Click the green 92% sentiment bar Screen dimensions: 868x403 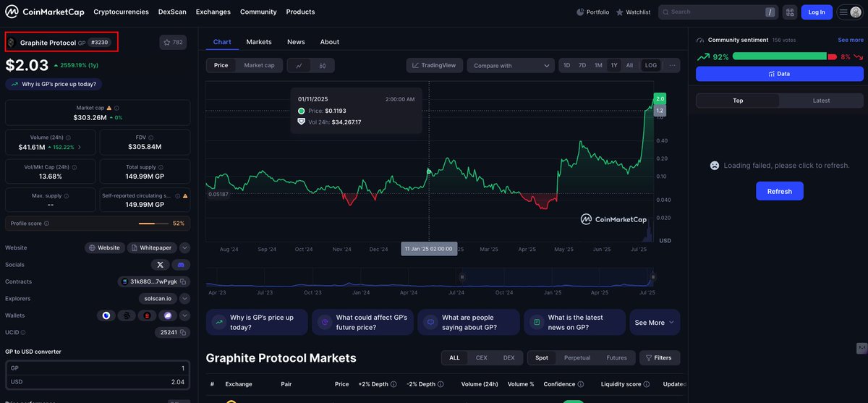[x=779, y=56]
